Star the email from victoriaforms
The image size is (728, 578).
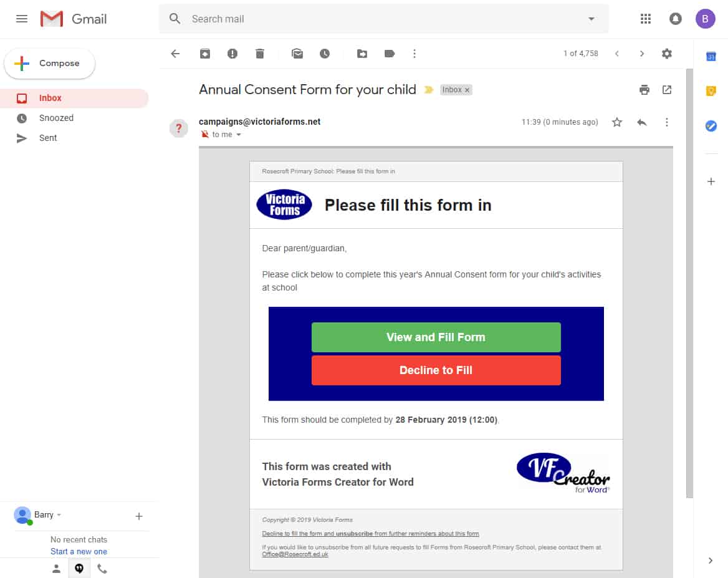616,122
